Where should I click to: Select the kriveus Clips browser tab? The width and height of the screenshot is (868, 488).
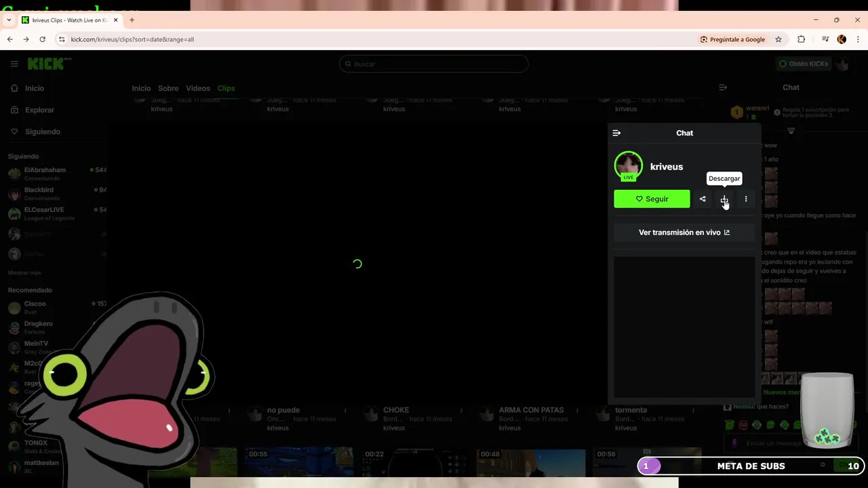69,20
